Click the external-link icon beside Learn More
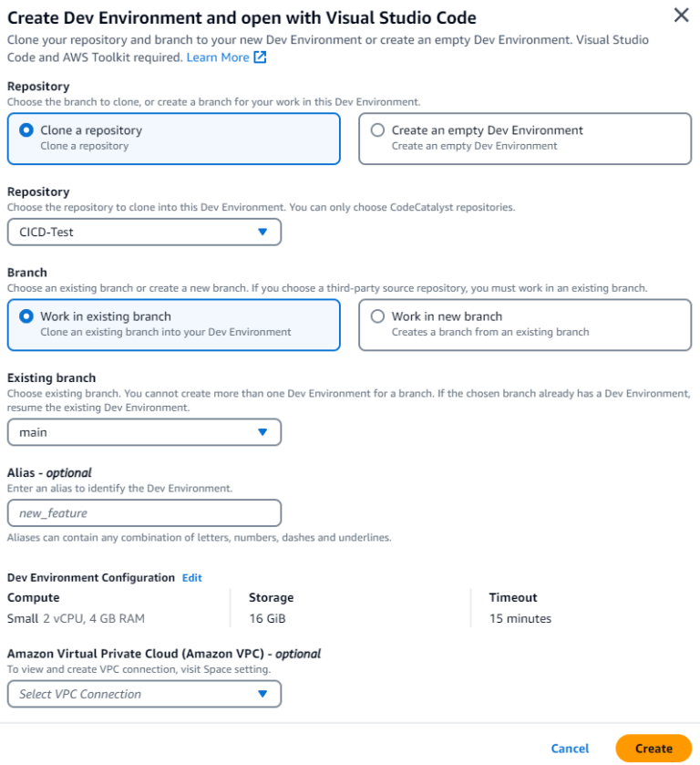 (x=261, y=57)
